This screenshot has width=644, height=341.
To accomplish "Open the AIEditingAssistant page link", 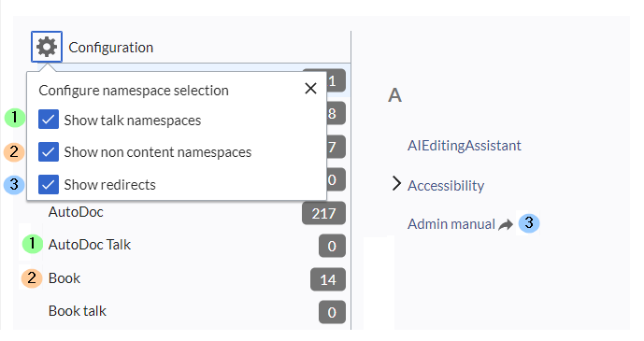I will (x=465, y=146).
